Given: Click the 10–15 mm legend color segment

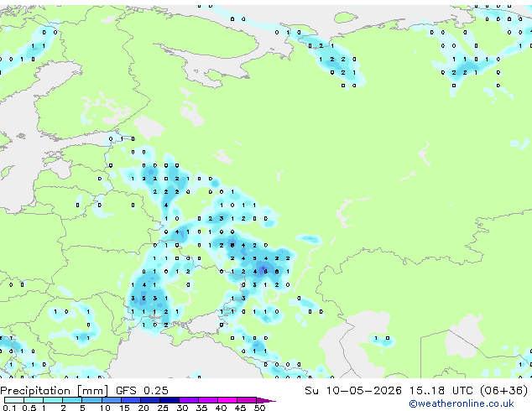Looking at the screenshot, I should coord(111,400).
